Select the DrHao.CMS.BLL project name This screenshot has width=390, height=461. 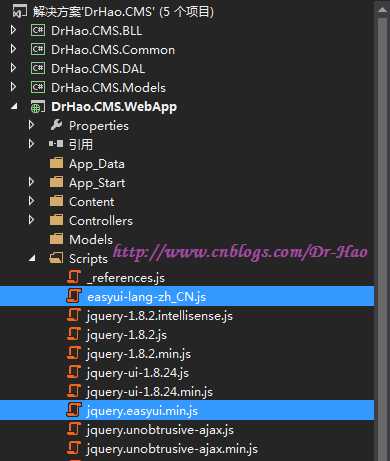pyautogui.click(x=97, y=31)
